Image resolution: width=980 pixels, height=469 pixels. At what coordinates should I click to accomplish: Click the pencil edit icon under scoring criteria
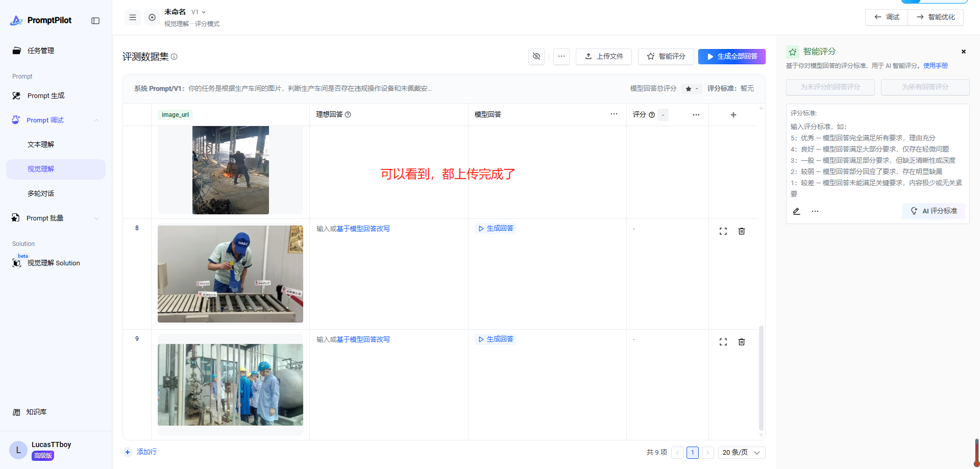click(796, 211)
